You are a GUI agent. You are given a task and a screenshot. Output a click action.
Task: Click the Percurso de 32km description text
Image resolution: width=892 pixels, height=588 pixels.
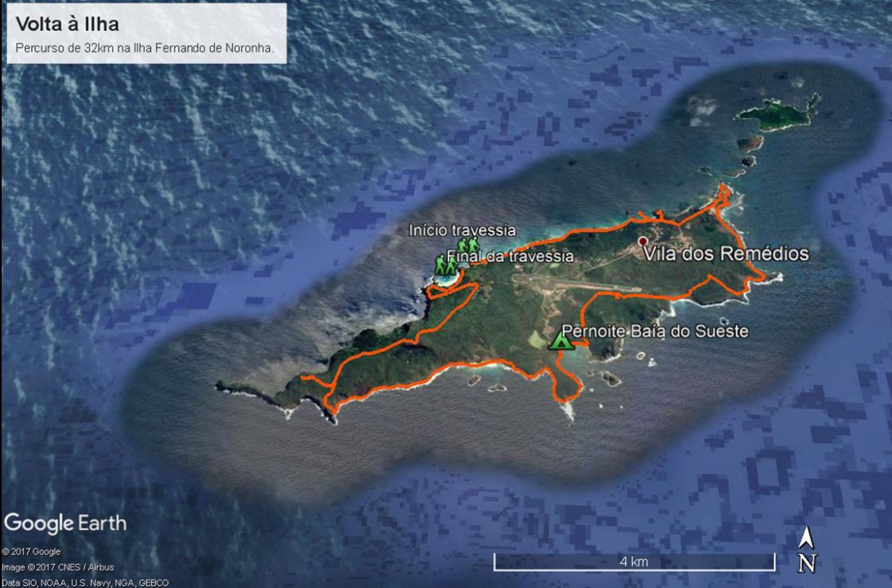pyautogui.click(x=145, y=48)
